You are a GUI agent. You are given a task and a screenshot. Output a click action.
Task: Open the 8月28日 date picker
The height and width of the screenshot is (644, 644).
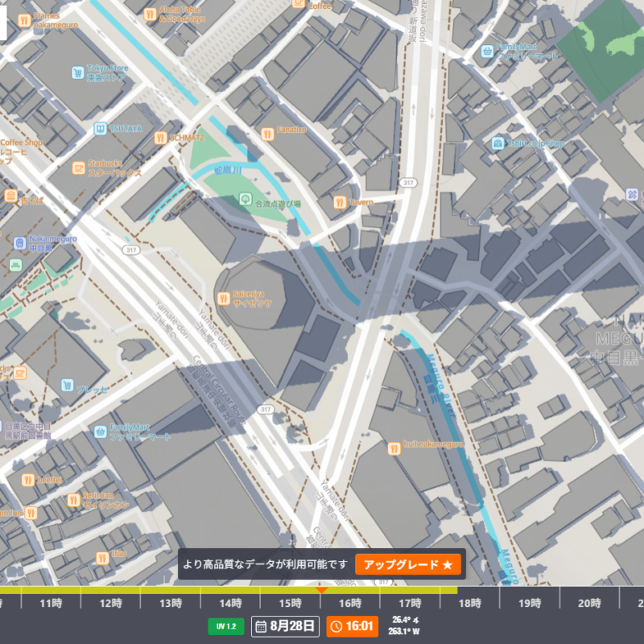285,626
